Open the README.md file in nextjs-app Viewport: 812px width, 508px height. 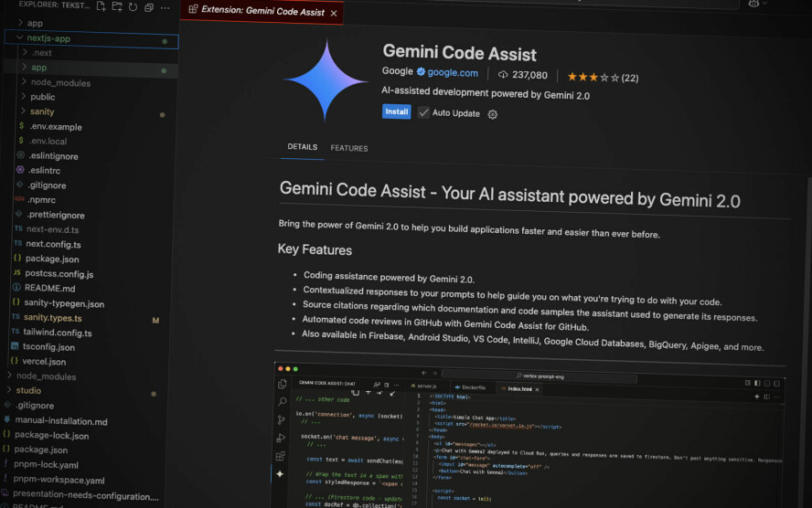[x=49, y=288]
